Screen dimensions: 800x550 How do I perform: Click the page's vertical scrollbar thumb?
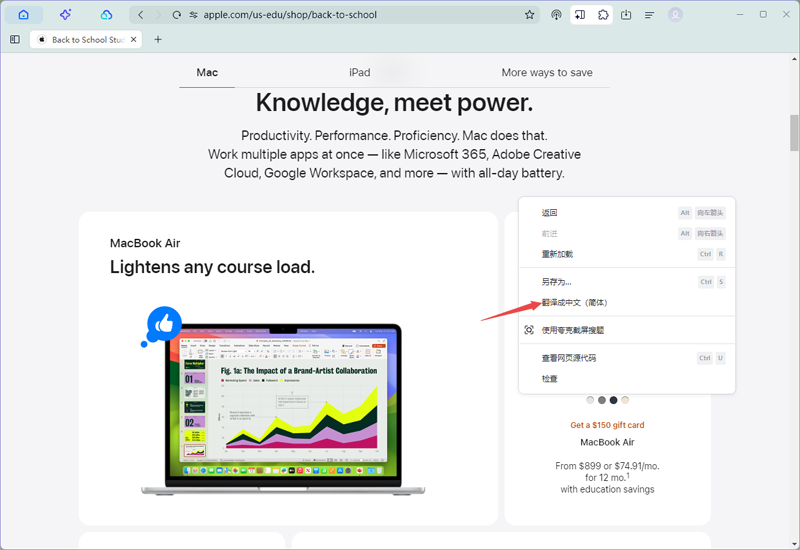coord(794,133)
